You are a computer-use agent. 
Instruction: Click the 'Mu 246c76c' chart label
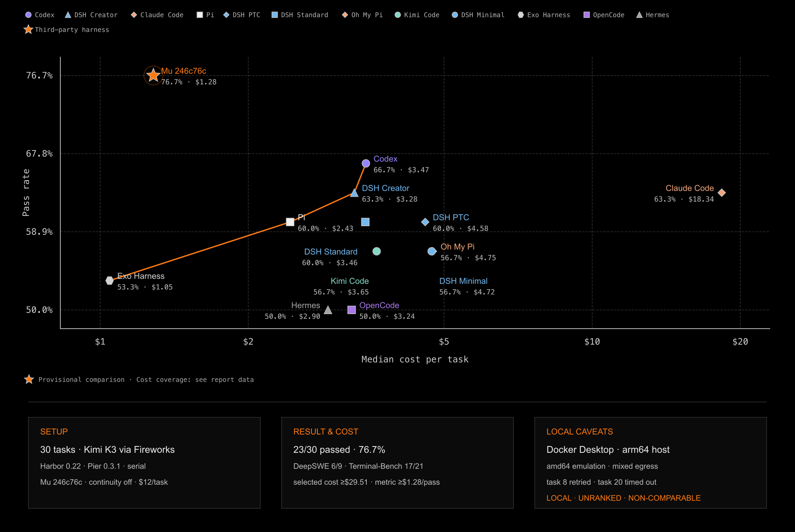[184, 71]
